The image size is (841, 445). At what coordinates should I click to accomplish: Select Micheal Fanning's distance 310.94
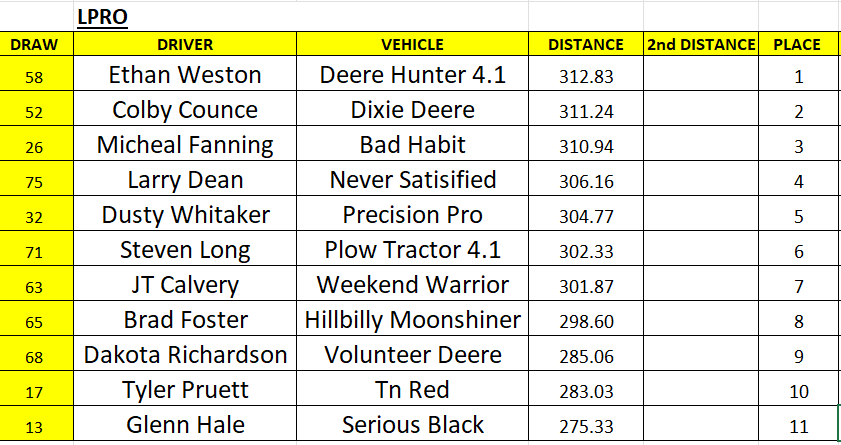pos(586,146)
